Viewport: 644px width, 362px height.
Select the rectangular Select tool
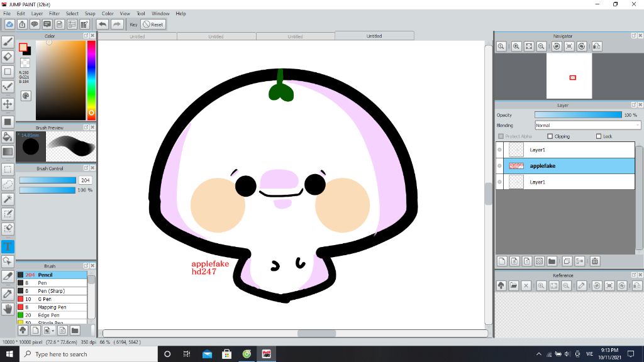pos(8,169)
